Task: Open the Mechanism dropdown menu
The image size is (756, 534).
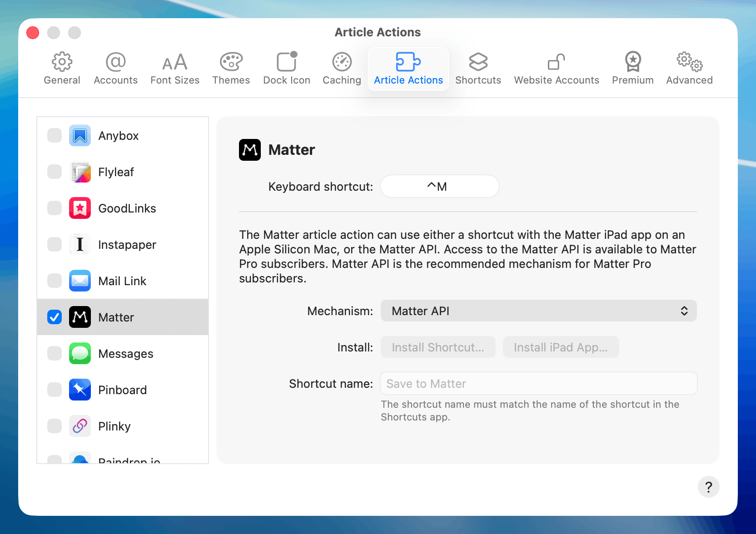Action: pos(538,311)
